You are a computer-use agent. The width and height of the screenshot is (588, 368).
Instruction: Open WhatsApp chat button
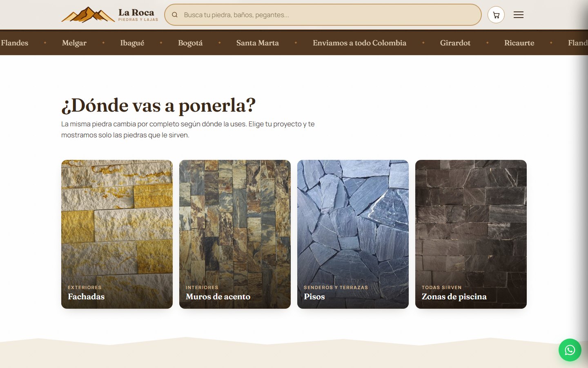[570, 350]
